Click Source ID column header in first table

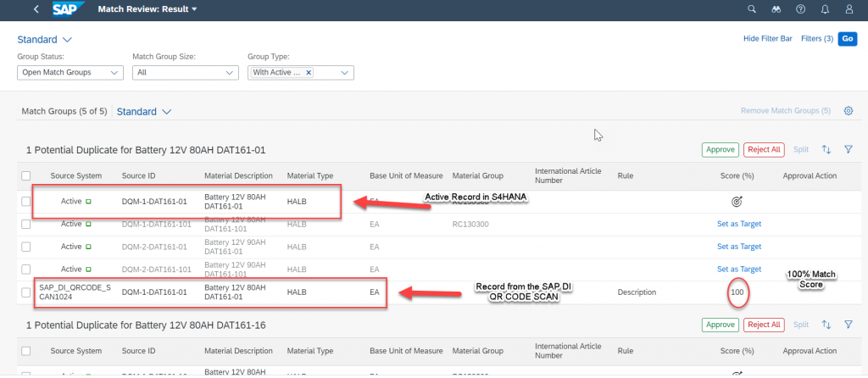pyautogui.click(x=138, y=176)
